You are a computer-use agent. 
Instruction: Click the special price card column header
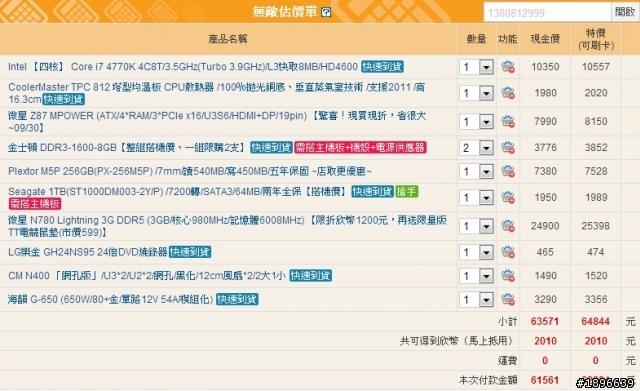point(596,39)
